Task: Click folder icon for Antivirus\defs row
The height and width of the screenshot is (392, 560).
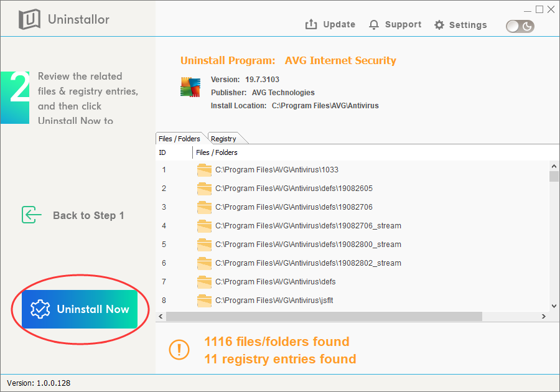Action: pos(204,282)
